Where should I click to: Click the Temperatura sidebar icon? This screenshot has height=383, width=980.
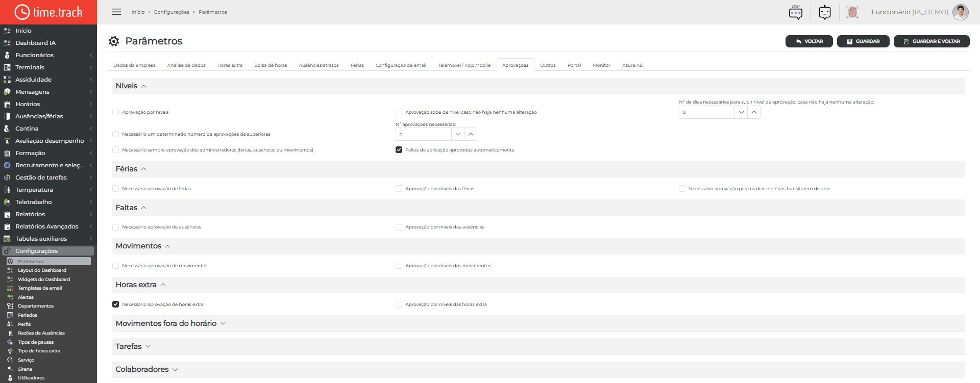[7, 190]
